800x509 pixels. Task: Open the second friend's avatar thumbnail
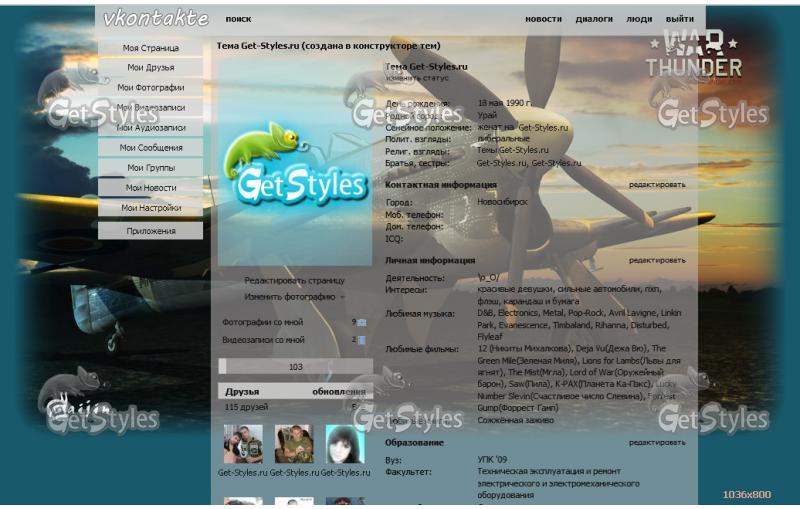pos(294,444)
